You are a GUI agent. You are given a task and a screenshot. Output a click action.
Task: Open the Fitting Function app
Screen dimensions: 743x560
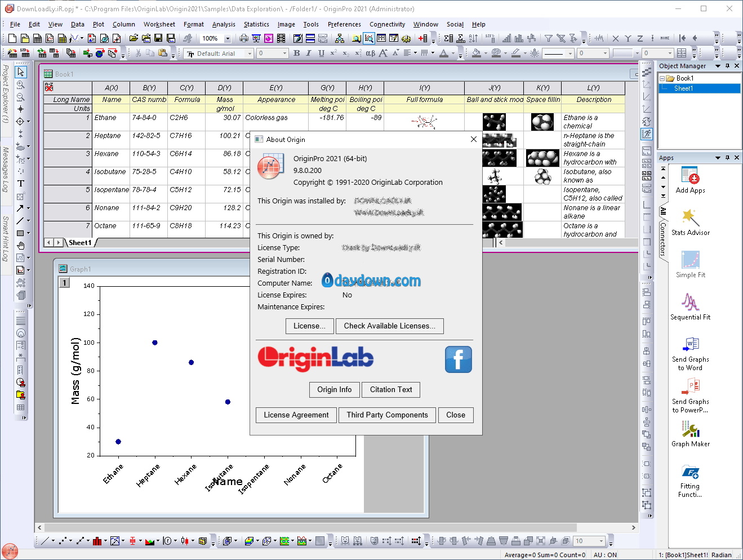click(690, 481)
